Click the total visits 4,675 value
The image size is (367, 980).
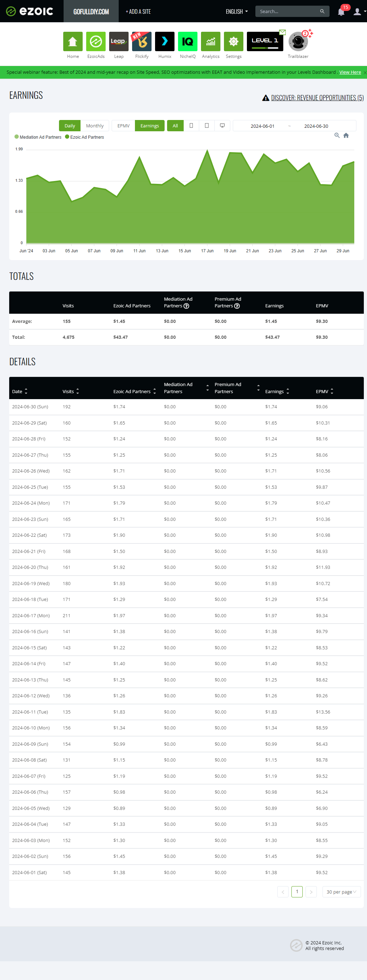tap(69, 337)
